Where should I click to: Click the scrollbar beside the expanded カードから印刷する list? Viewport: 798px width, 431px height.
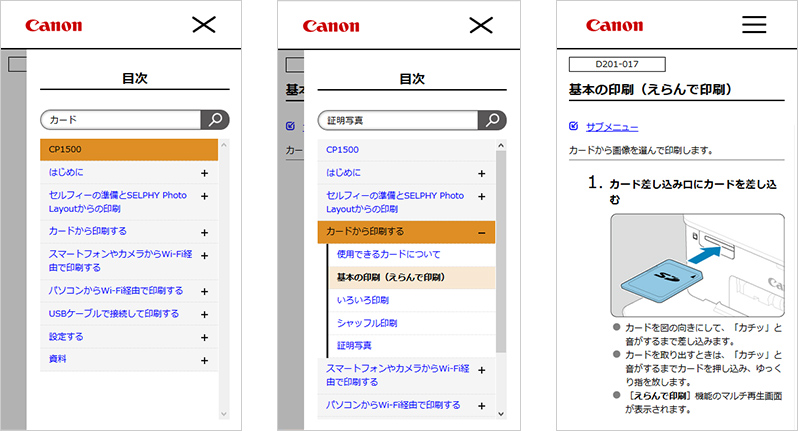501,250
